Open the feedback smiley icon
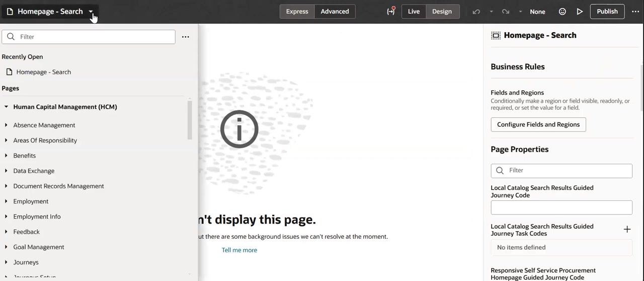The image size is (644, 281). 562,12
